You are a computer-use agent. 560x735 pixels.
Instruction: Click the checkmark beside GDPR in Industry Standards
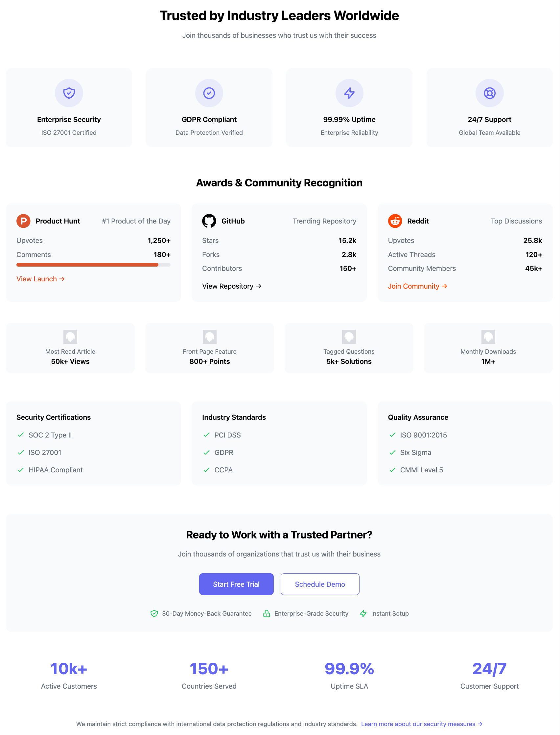click(206, 452)
